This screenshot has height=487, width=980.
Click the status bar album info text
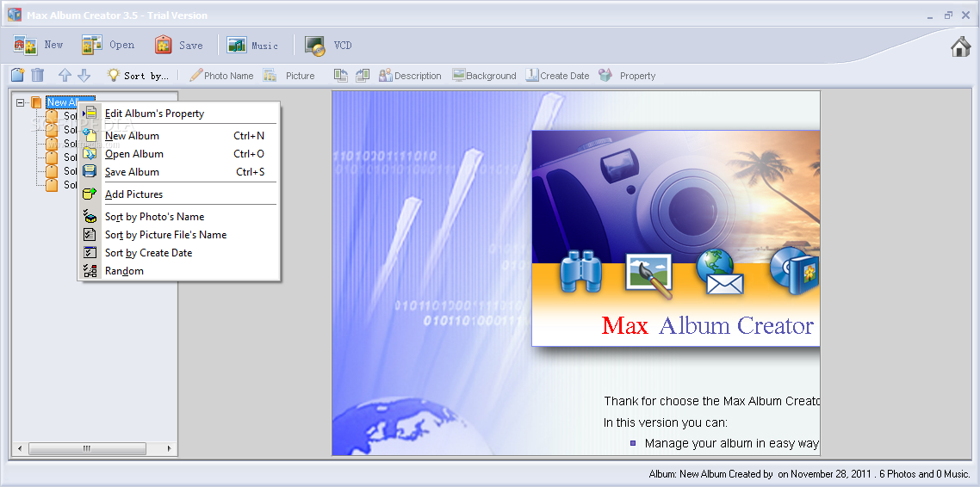click(809, 474)
